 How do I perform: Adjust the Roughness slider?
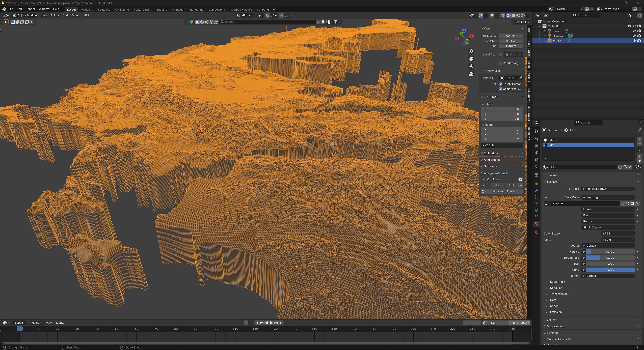click(610, 258)
